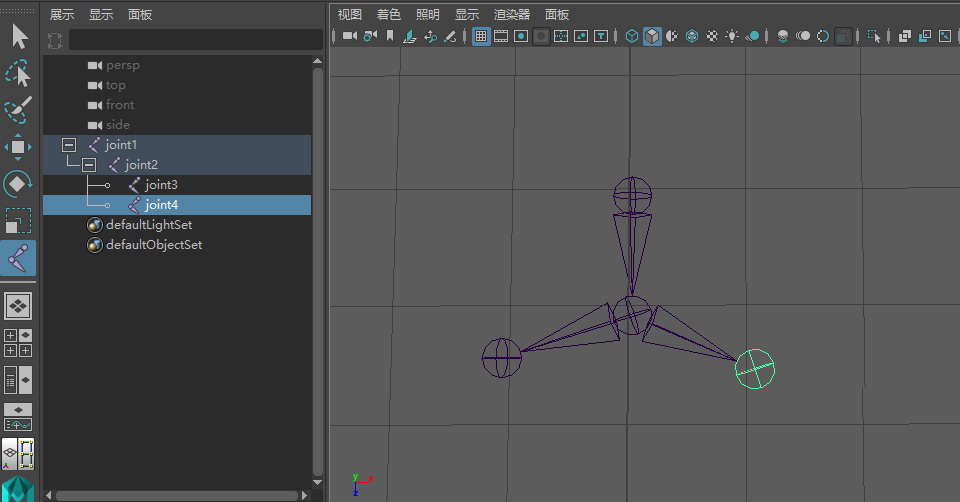The image size is (960, 502).
Task: Activate the Move tool
Action: click(x=18, y=147)
